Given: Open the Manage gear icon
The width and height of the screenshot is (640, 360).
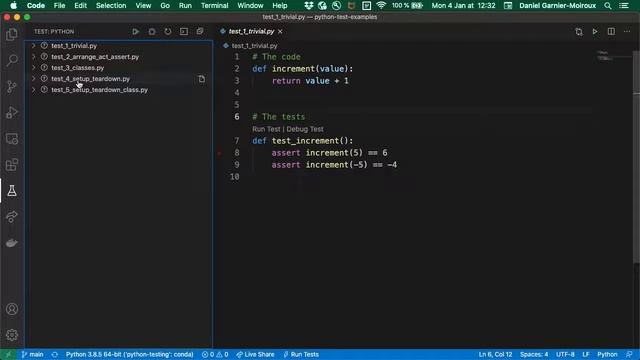Looking at the screenshot, I should tap(12, 335).
